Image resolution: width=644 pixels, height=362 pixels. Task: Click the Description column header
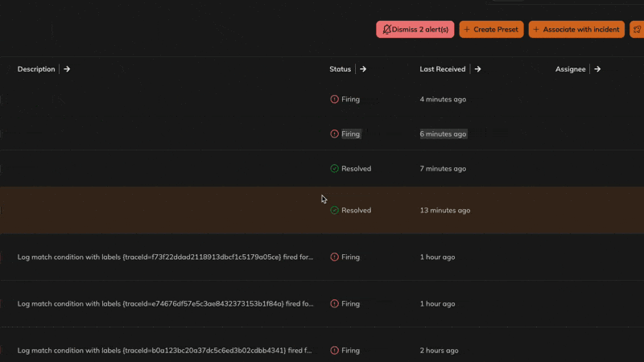pos(36,69)
